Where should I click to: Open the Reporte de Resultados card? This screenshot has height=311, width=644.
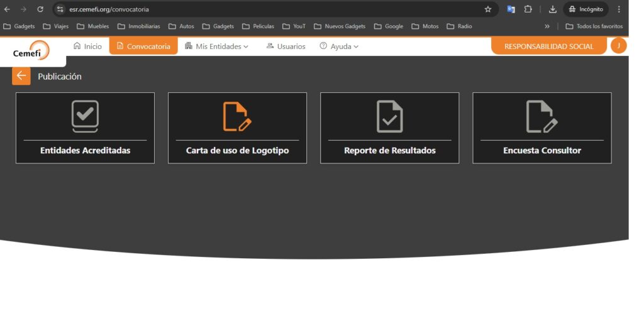[x=390, y=128]
